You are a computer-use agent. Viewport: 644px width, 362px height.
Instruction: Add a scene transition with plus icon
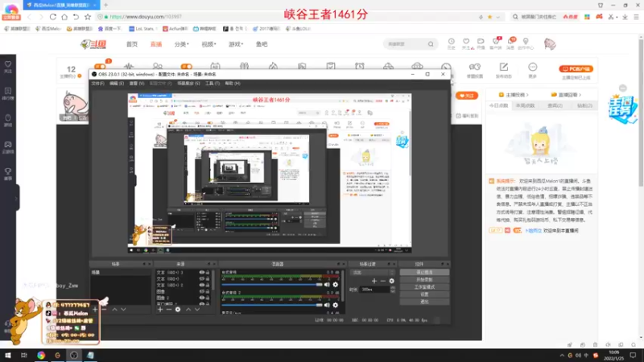tap(374, 281)
